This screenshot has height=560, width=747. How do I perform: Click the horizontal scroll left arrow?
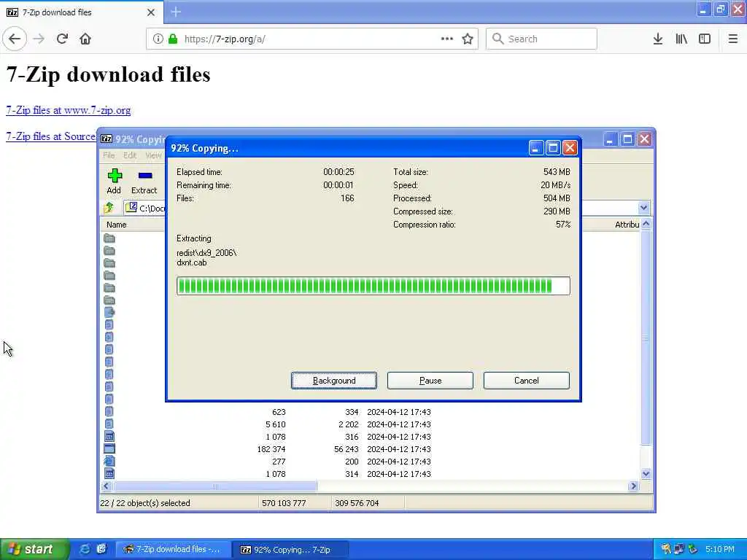(107, 486)
